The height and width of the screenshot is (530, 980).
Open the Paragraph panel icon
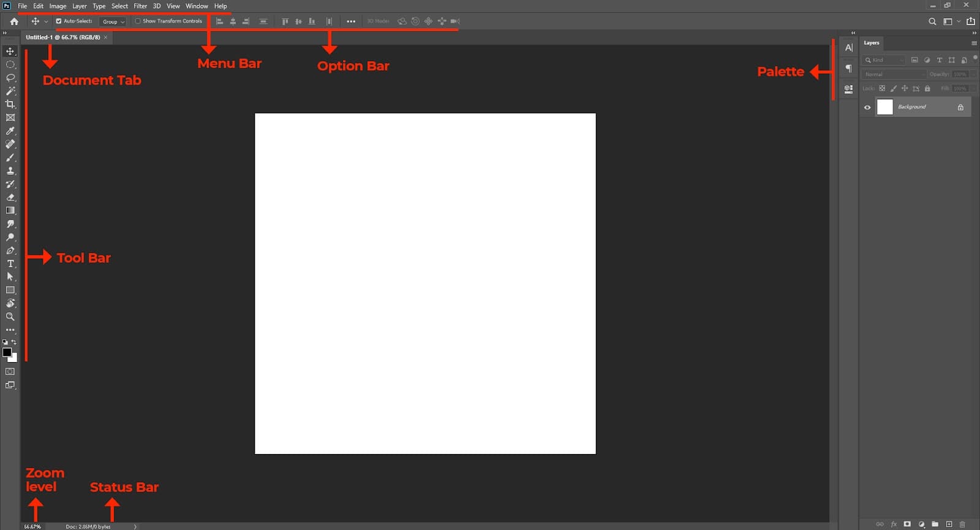tap(849, 68)
